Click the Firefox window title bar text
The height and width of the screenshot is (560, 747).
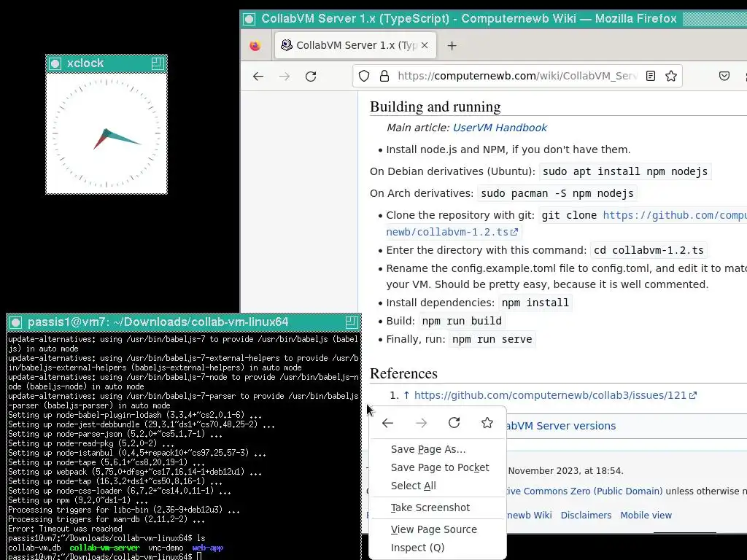point(469,18)
